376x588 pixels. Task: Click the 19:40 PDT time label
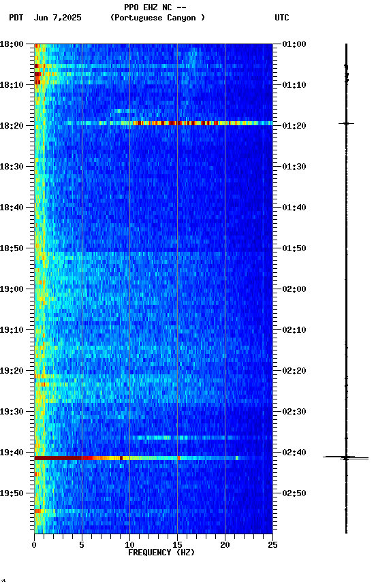(x=12, y=453)
